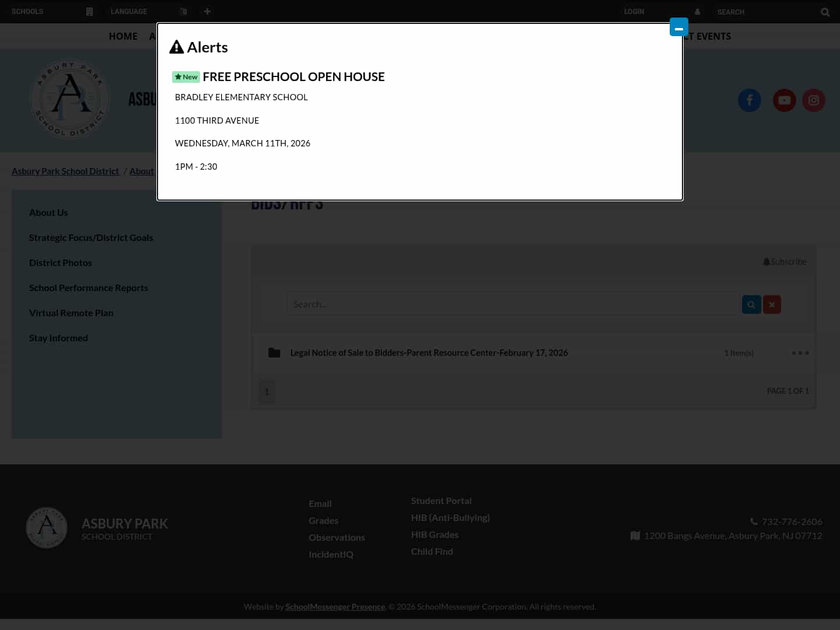Click the district logo in the footer
Screen dimensions: 840x630
click(x=47, y=528)
